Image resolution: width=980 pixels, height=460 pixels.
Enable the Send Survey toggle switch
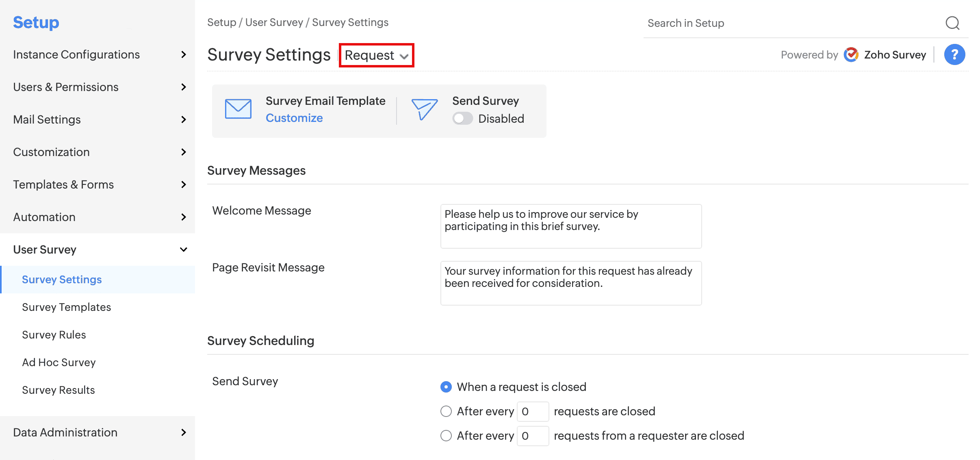click(x=462, y=119)
